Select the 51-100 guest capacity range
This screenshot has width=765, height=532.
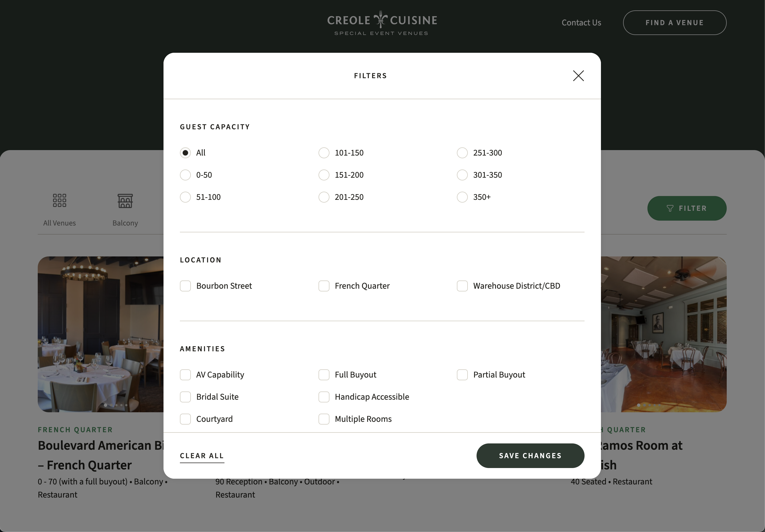tap(185, 197)
